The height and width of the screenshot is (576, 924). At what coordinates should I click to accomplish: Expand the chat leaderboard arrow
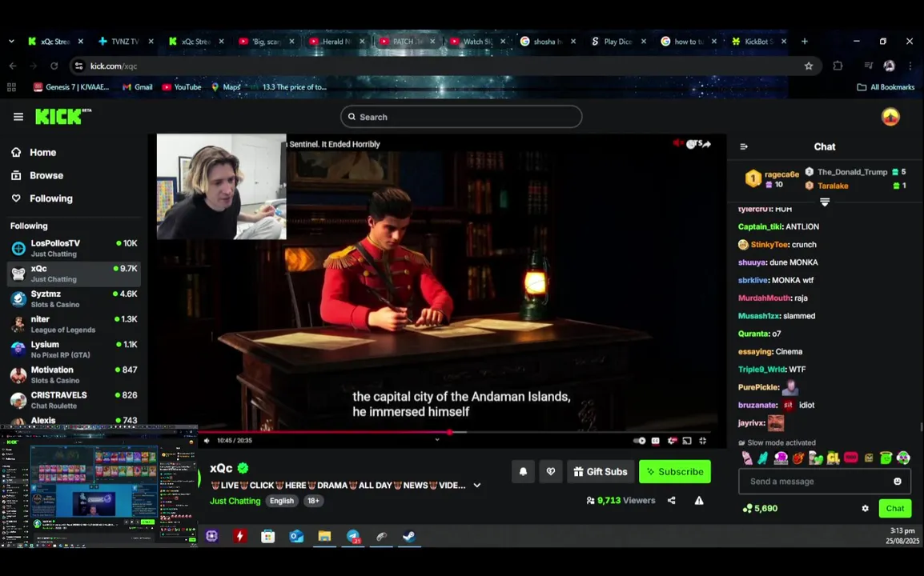(825, 202)
